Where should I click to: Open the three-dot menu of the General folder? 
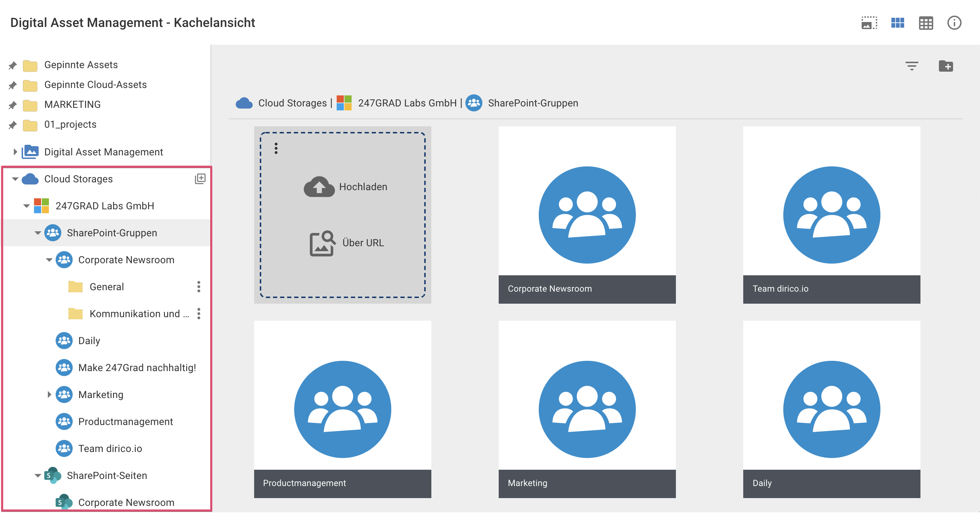click(x=198, y=287)
